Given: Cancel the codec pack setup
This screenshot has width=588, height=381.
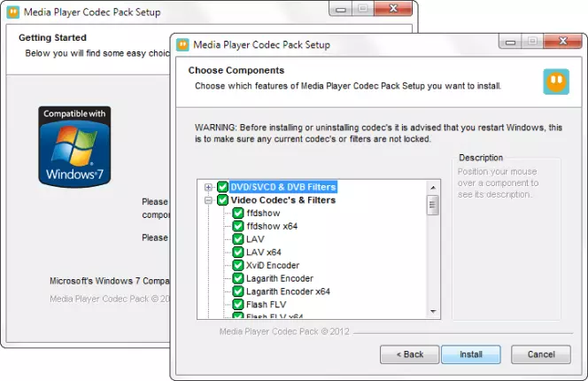Looking at the screenshot, I should (541, 354).
